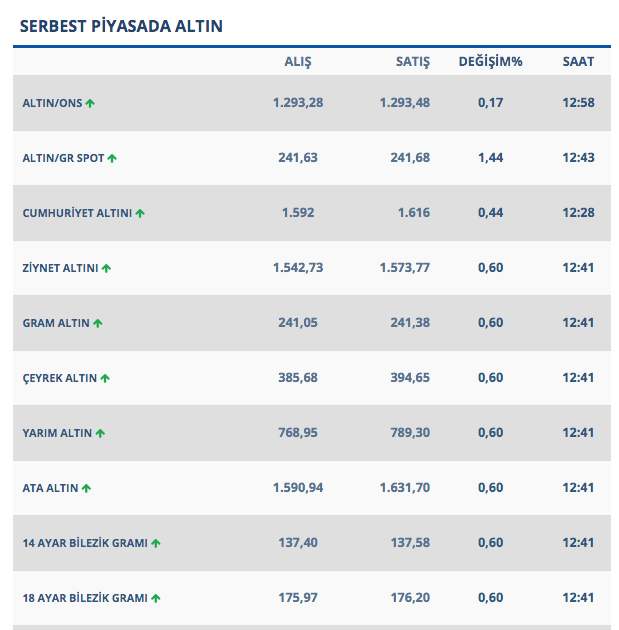
Task: Click the up arrow next to ÇEYREK ALTIN
Action: coord(105,378)
